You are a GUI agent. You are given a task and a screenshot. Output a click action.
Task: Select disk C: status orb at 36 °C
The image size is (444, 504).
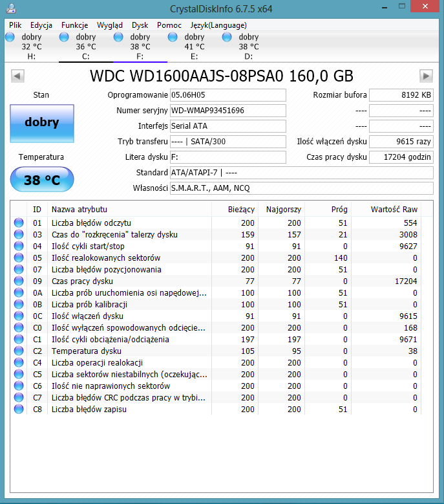coord(64,37)
